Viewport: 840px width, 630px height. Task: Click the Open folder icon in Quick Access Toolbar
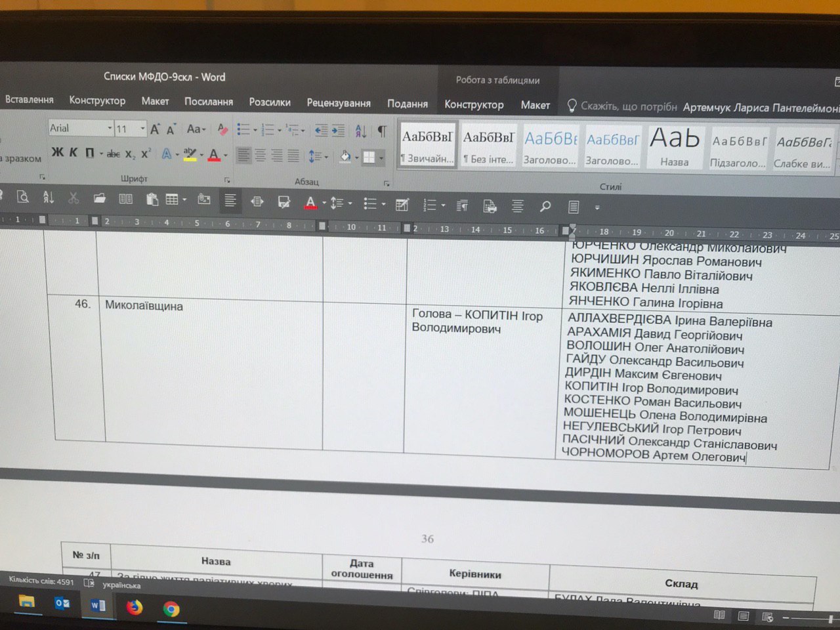point(99,198)
